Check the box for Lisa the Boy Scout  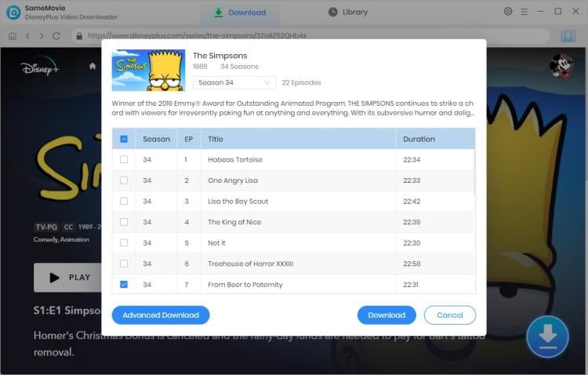pos(124,201)
